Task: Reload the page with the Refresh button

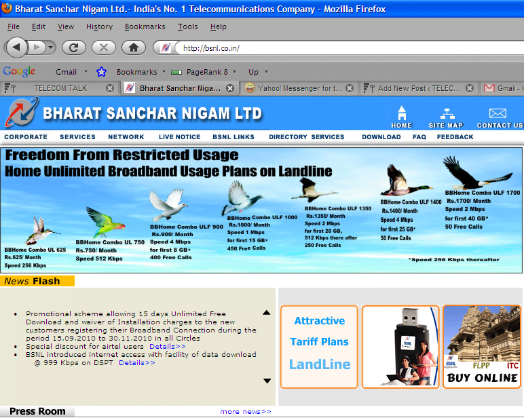Action: pyautogui.click(x=74, y=47)
